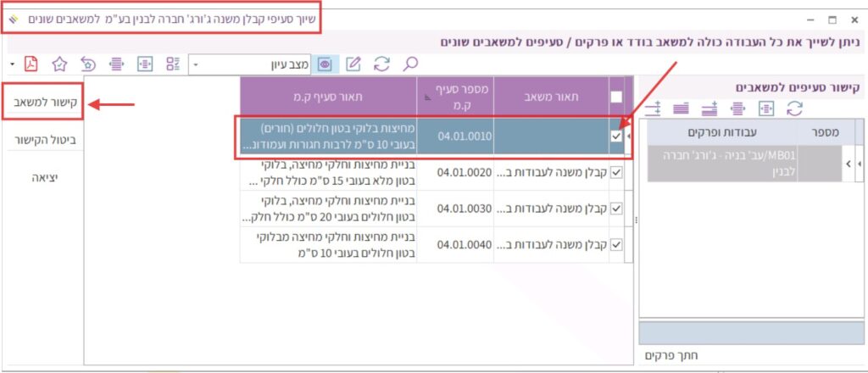Click the checklist icon in the main toolbar
The image size is (868, 373).
(x=173, y=64)
